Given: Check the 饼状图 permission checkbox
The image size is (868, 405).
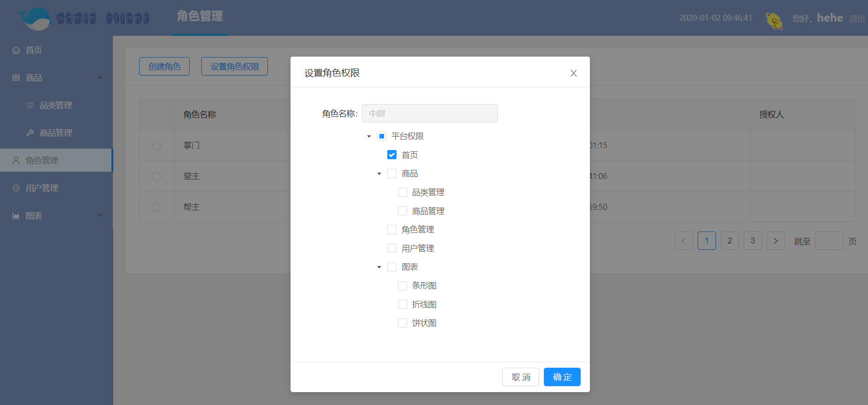Looking at the screenshot, I should pos(402,323).
